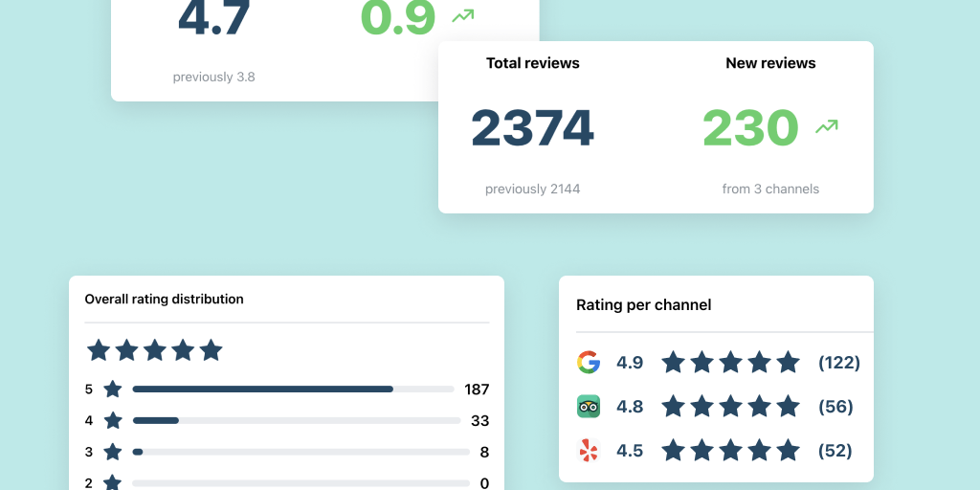Open the 2374 total reviews number
Viewport: 980px width, 490px height.
(532, 128)
